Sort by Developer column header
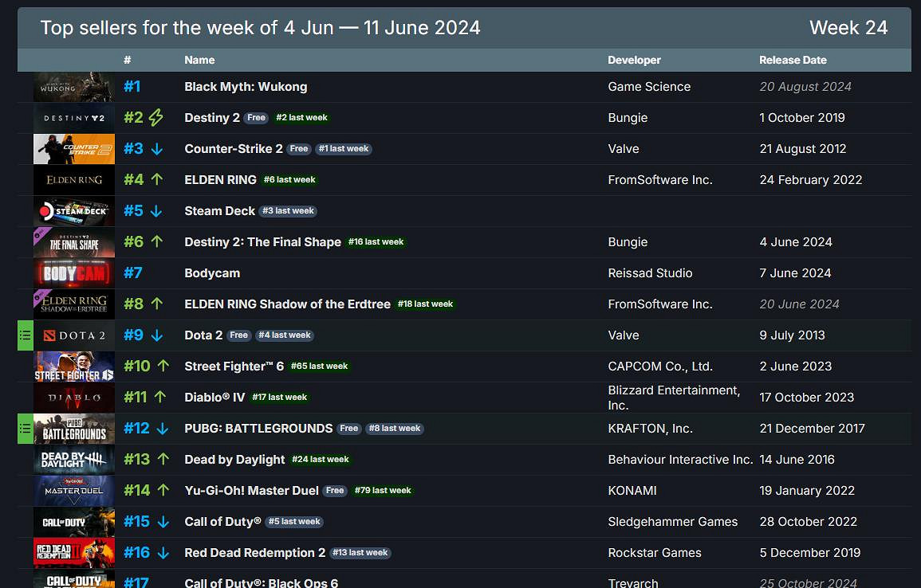The image size is (921, 588). [634, 60]
